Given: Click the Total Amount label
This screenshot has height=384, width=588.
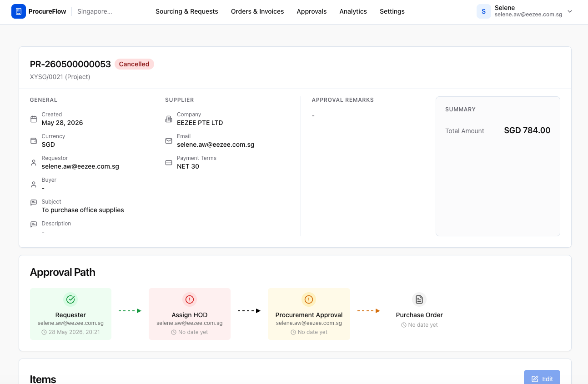Looking at the screenshot, I should point(465,131).
